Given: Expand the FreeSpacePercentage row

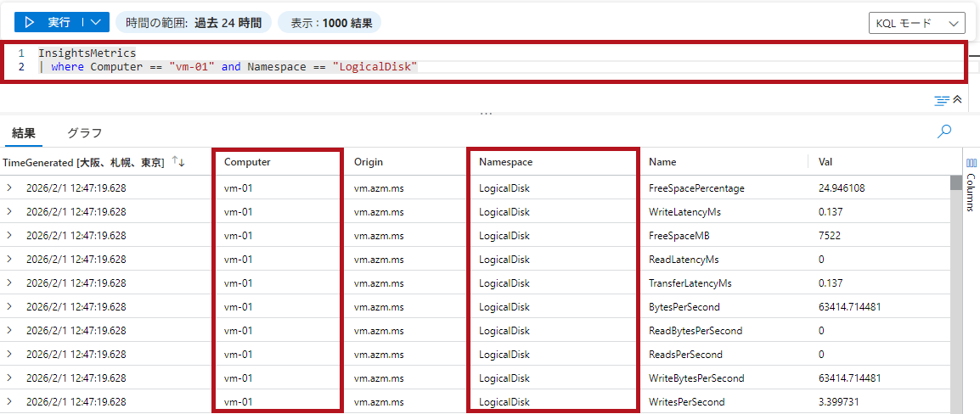Looking at the screenshot, I should point(9,187).
